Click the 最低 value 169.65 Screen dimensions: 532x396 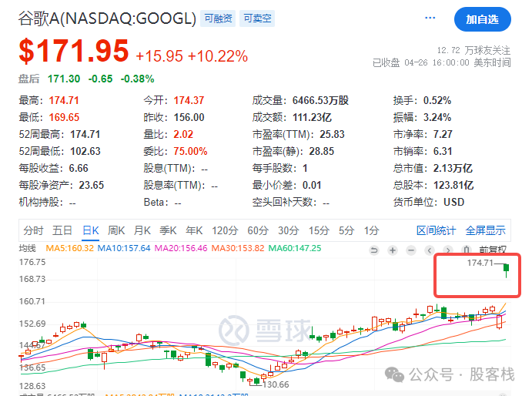pyautogui.click(x=64, y=118)
